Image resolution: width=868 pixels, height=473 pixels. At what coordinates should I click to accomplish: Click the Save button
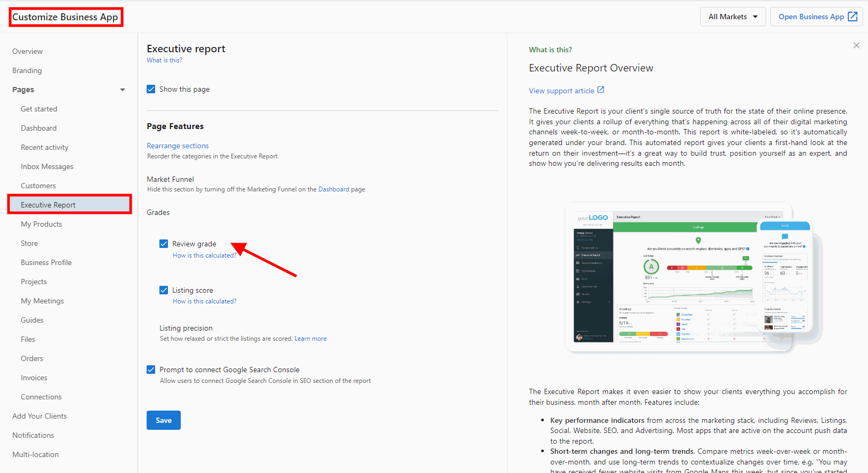(164, 420)
